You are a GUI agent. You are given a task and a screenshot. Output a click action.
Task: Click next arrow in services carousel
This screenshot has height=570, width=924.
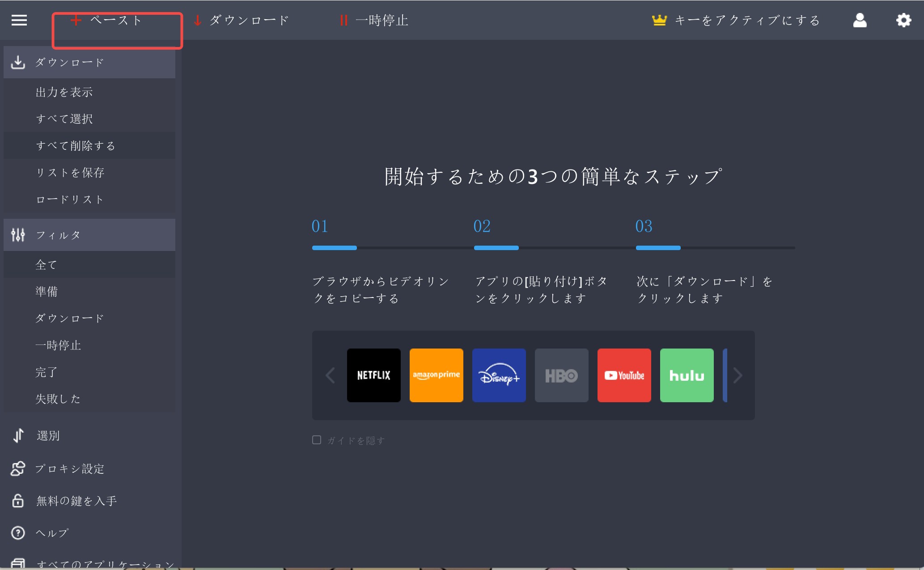click(x=738, y=375)
